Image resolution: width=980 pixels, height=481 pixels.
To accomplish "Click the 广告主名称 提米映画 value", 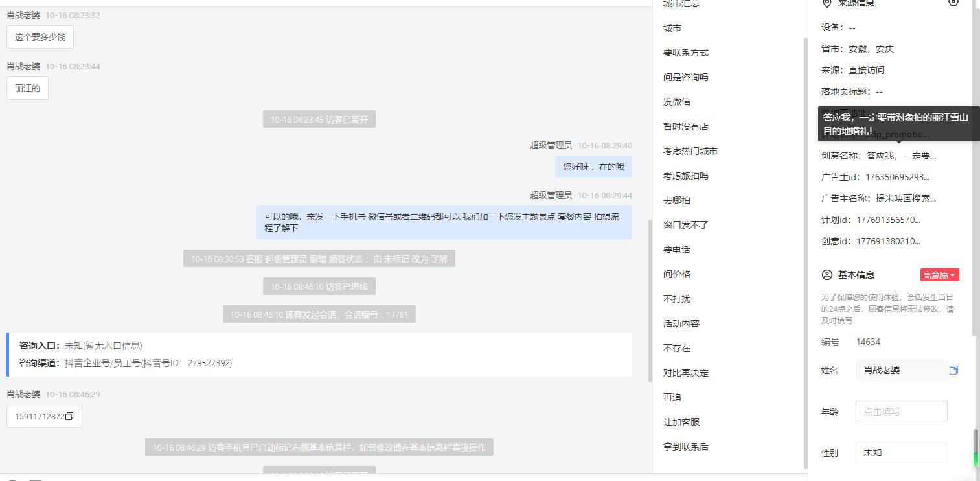I will [906, 198].
